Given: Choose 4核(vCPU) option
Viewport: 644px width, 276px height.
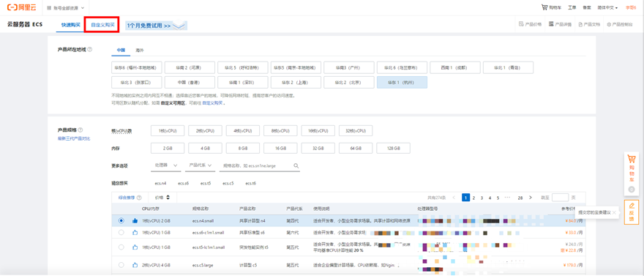Looking at the screenshot, I should coord(243,130).
